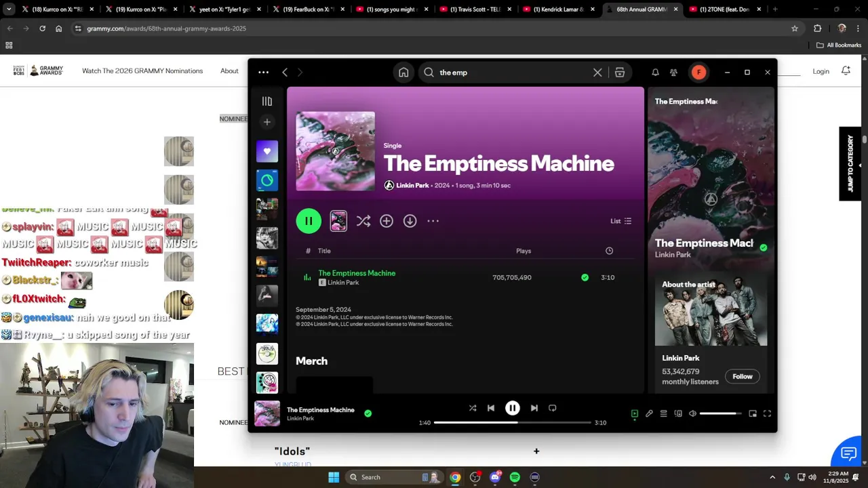Open connect to a device

[678, 413]
